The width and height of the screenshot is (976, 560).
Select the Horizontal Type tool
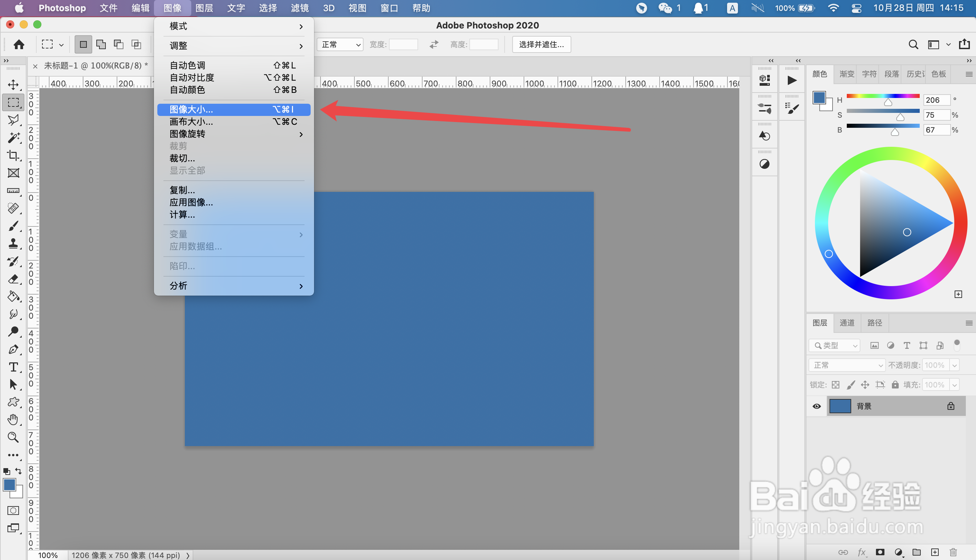pos(14,367)
